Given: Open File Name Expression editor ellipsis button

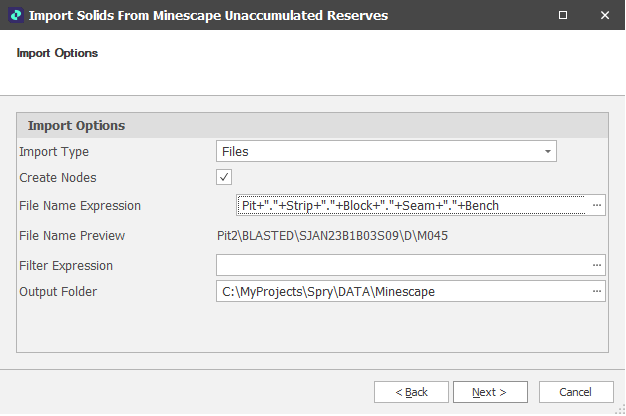Looking at the screenshot, I should 597,205.
